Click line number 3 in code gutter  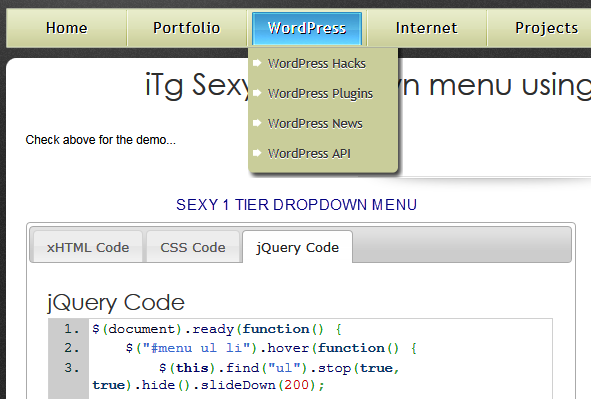pos(72,367)
